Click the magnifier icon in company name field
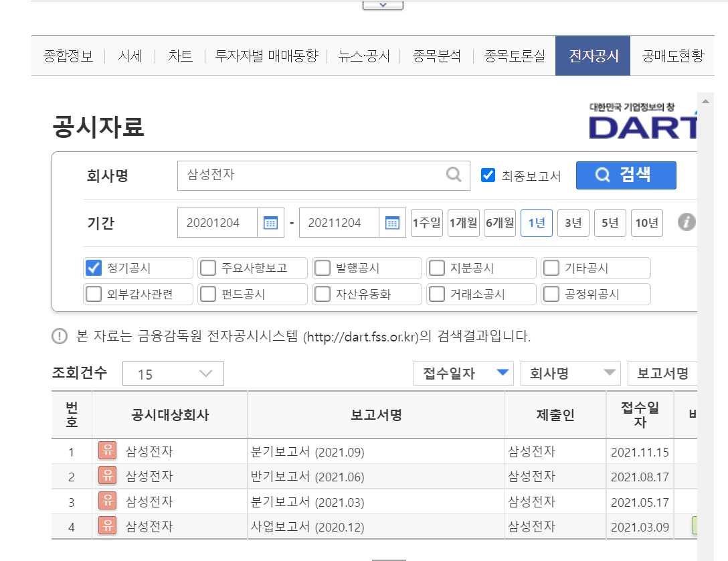 coord(454,175)
